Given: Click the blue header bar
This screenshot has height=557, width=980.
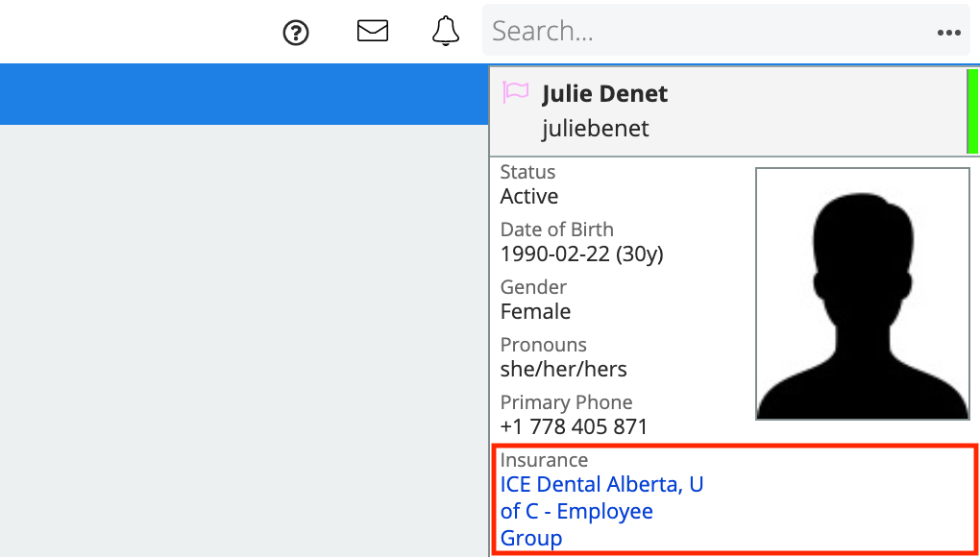Looking at the screenshot, I should [x=244, y=94].
